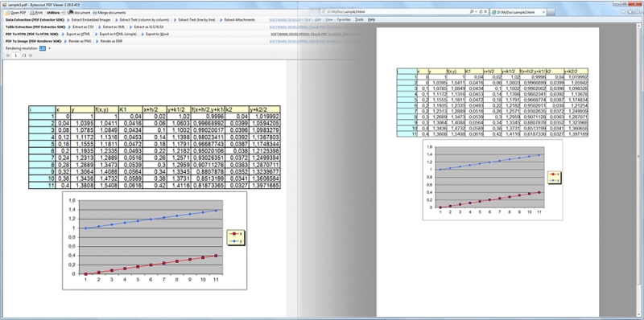Select the sample3.html browser tab

(x=518, y=12)
